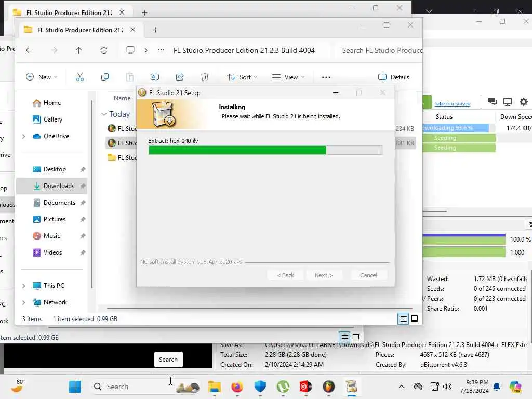
Task: Minimize the FL Studio 21 Setup window
Action: point(336,92)
